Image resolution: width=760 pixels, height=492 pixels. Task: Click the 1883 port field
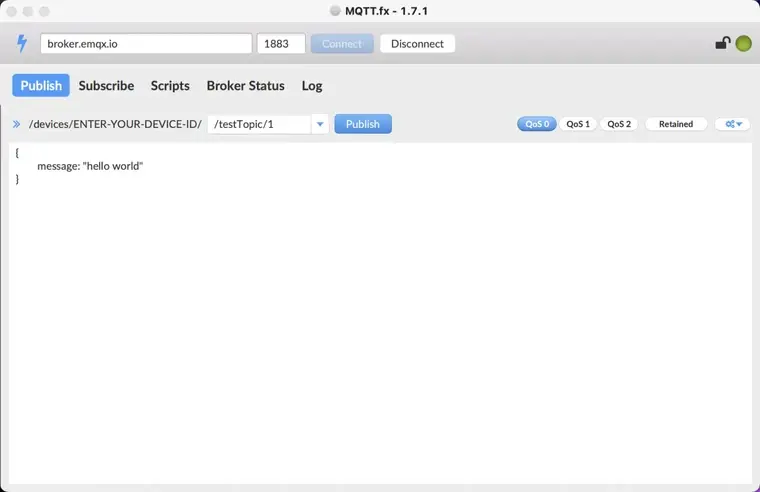281,44
